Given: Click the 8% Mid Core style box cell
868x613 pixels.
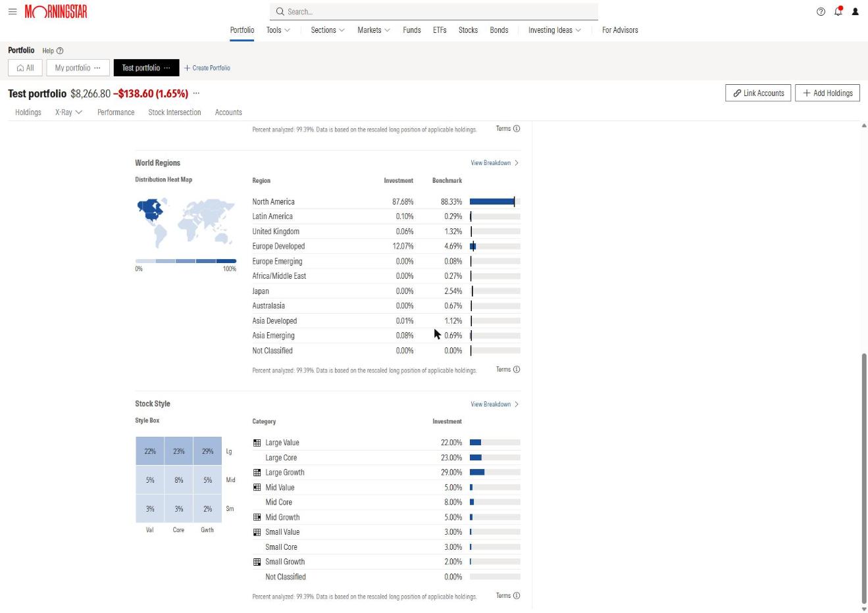Looking at the screenshot, I should 178,480.
